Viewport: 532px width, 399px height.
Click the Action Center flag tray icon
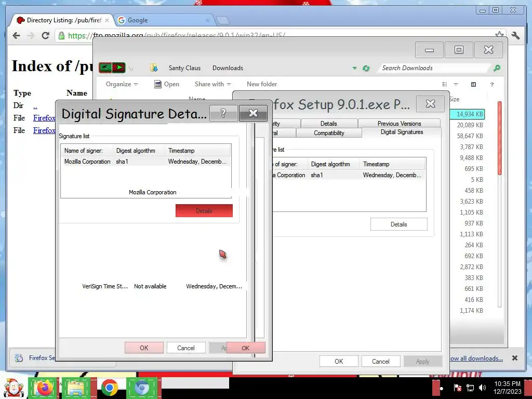[x=457, y=388]
